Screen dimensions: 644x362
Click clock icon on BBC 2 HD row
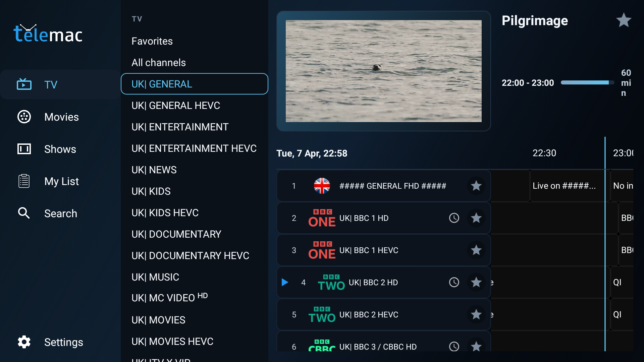coord(454,283)
